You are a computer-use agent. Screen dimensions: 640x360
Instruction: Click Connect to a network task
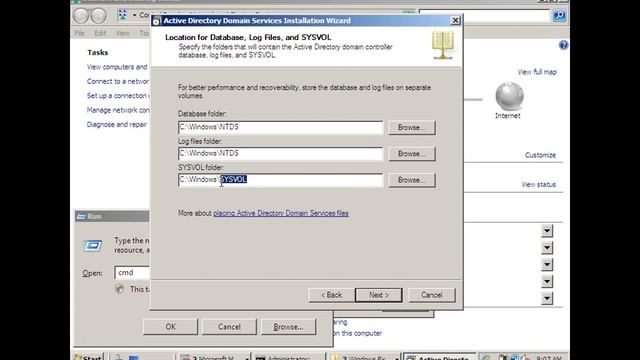click(118, 81)
